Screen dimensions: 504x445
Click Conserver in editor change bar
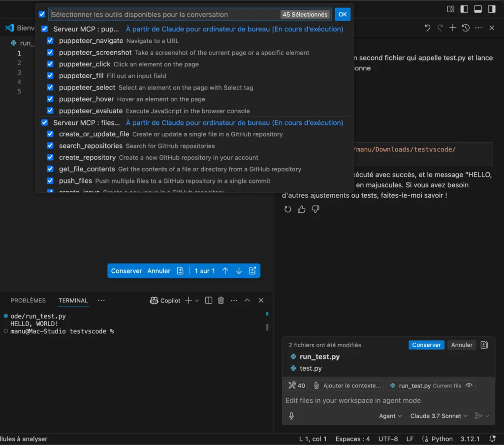pos(126,270)
